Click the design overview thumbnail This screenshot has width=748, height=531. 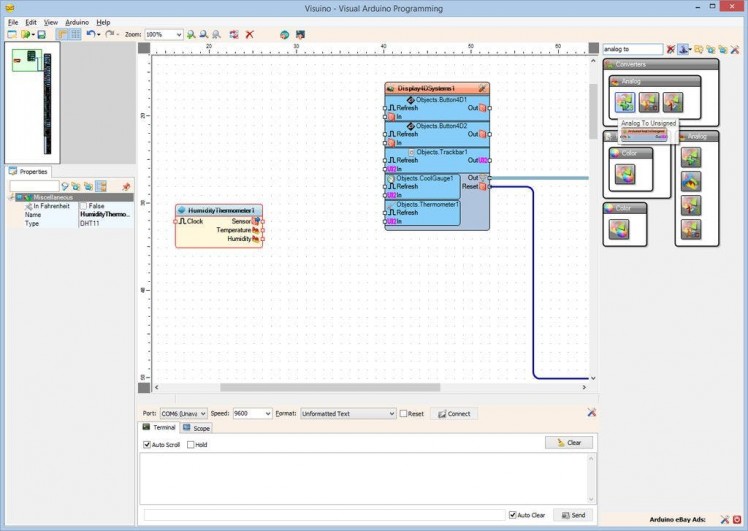[x=33, y=100]
